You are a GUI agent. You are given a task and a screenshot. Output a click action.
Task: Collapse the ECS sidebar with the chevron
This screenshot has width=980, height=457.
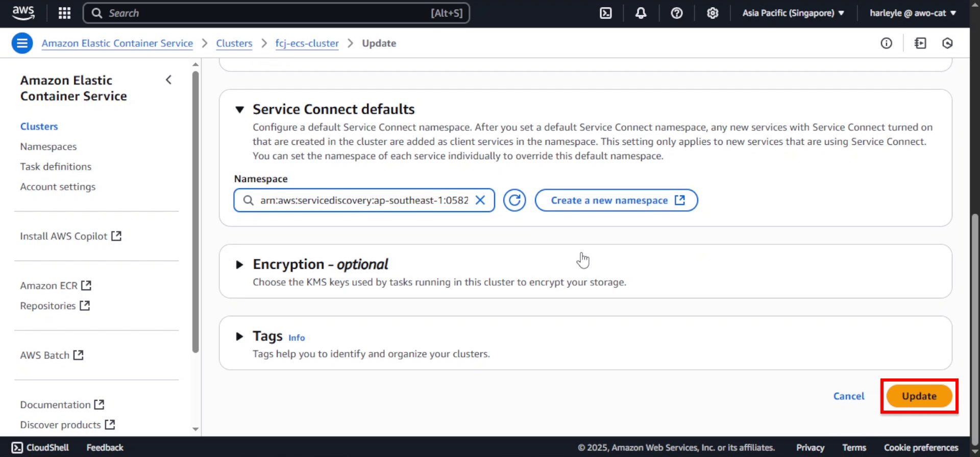click(168, 80)
